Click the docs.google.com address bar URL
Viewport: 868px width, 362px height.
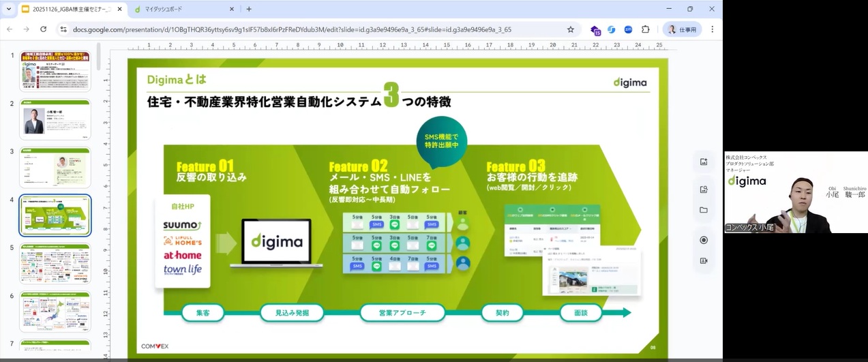pyautogui.click(x=293, y=29)
